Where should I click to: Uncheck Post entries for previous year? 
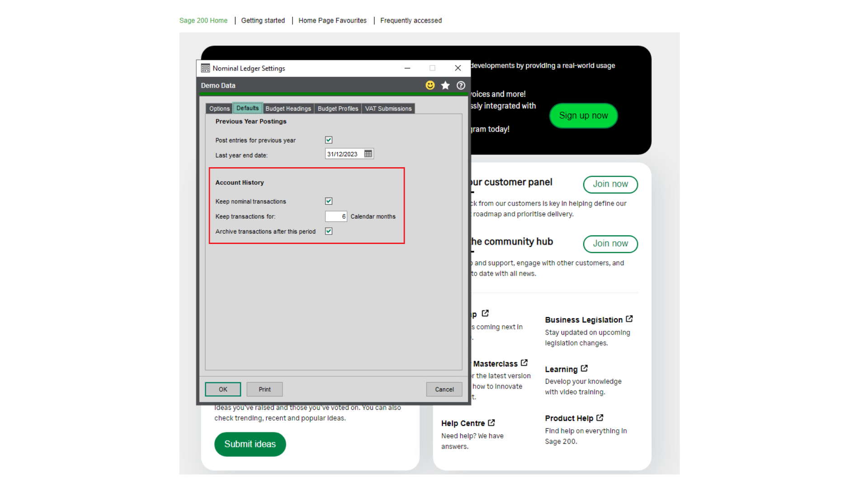point(329,140)
